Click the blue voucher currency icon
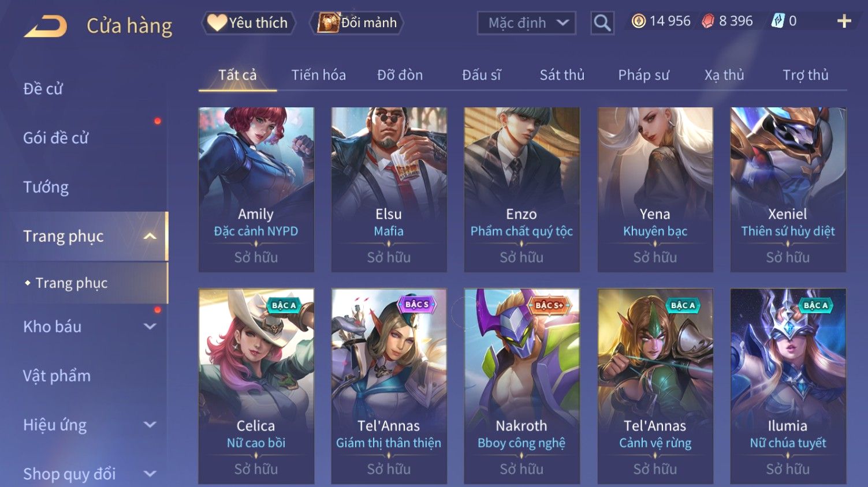The height and width of the screenshot is (487, 868). tap(778, 21)
